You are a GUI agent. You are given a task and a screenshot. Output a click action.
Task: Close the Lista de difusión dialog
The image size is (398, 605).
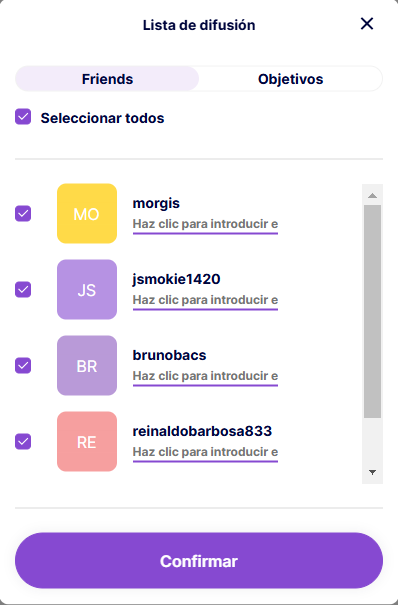[367, 24]
